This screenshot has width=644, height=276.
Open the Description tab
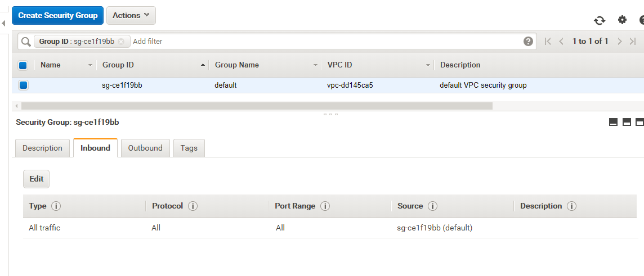[x=42, y=148]
